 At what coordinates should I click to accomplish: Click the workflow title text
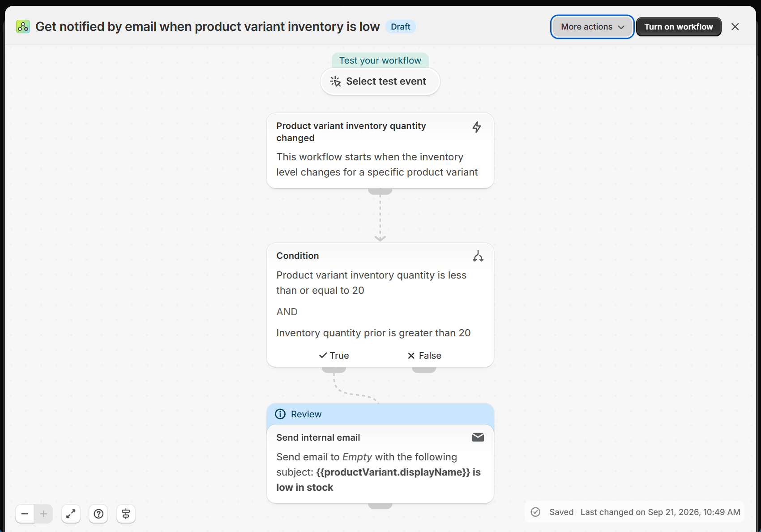coord(208,27)
